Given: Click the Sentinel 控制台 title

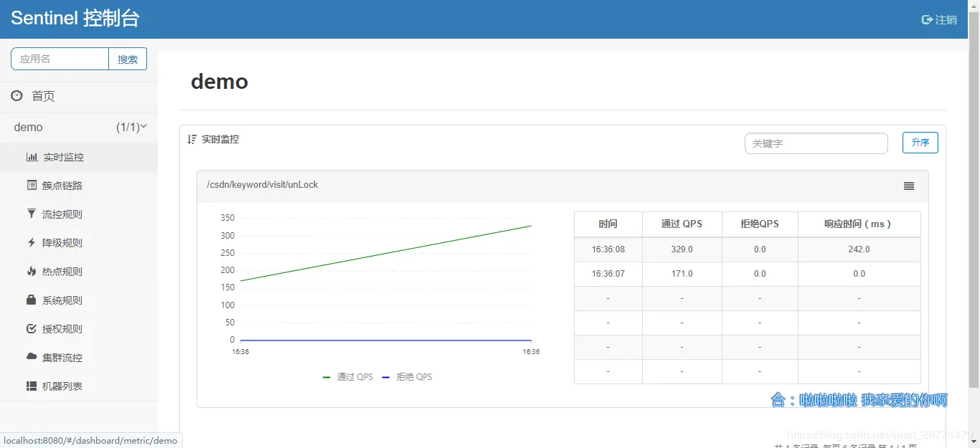Looking at the screenshot, I should tap(75, 19).
